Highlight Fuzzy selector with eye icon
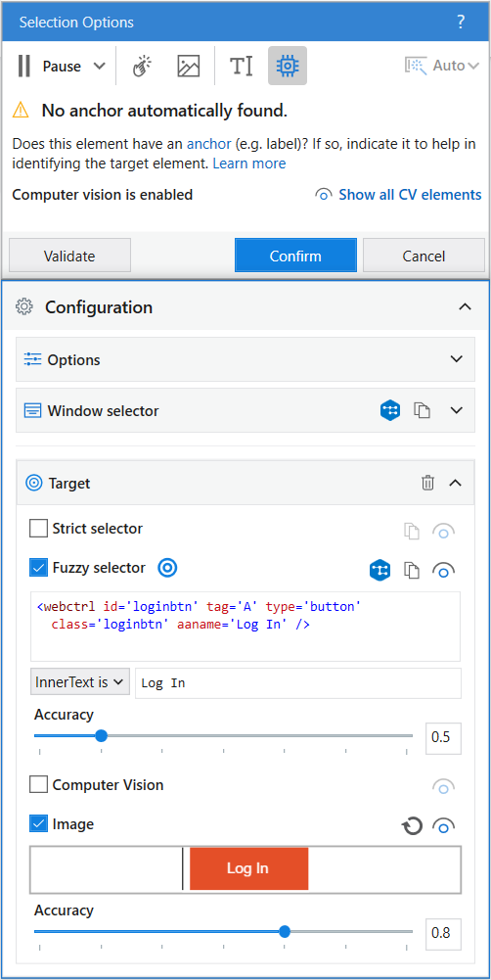 coord(443,571)
